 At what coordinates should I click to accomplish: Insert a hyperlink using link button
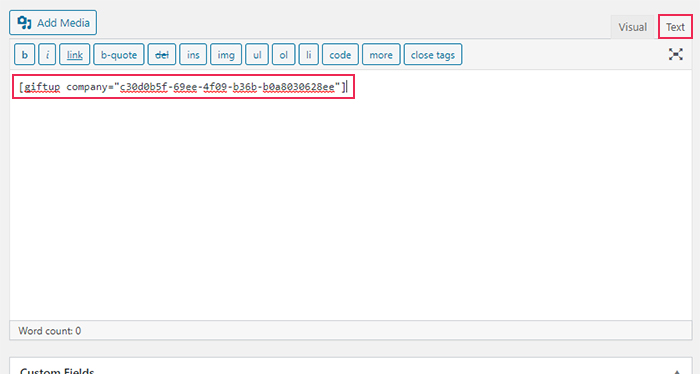click(75, 54)
